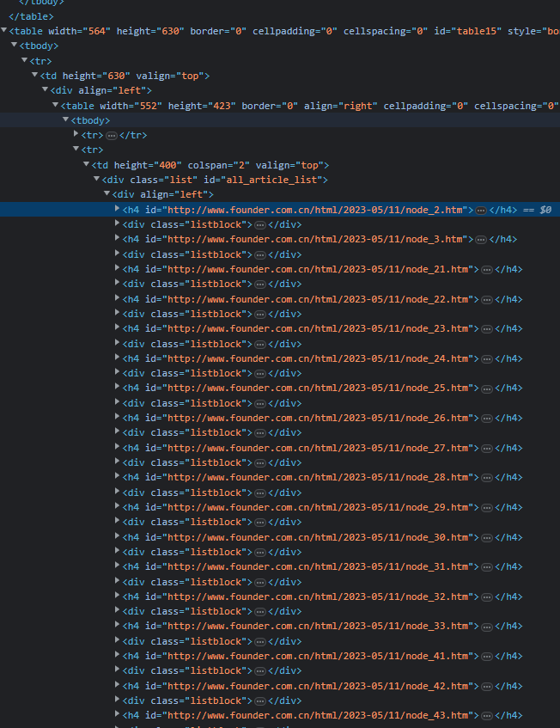
Task: Click ellipsis button in h4 node_23.htm row
Action: [x=487, y=329]
